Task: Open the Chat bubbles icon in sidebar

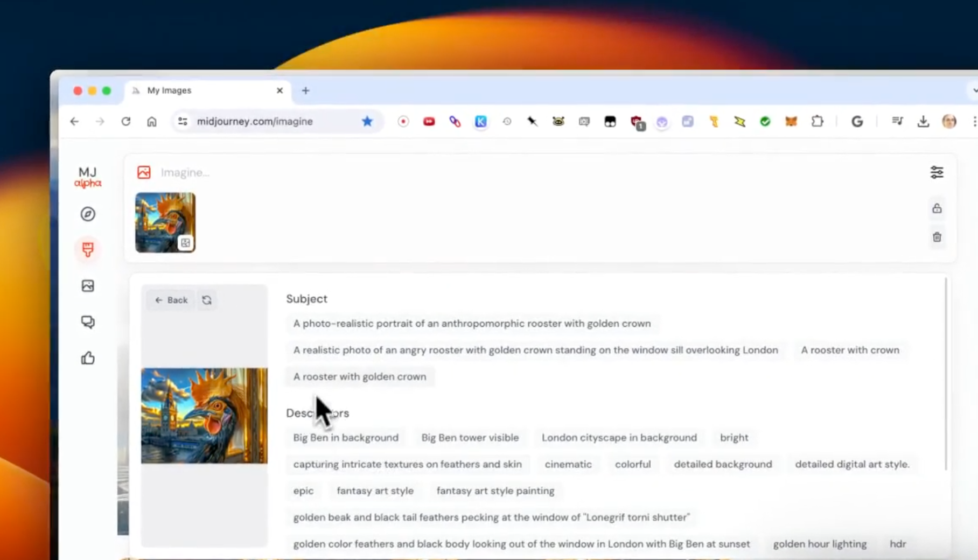Action: pyautogui.click(x=88, y=322)
